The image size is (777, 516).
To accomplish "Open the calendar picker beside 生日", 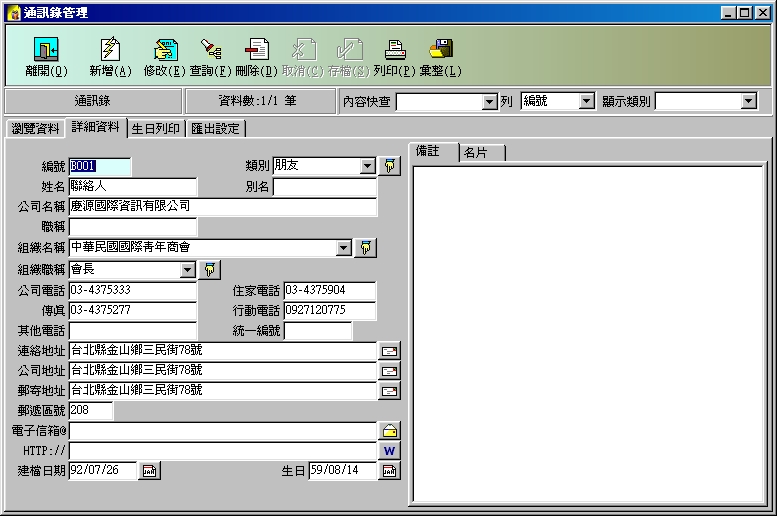I will [x=390, y=471].
